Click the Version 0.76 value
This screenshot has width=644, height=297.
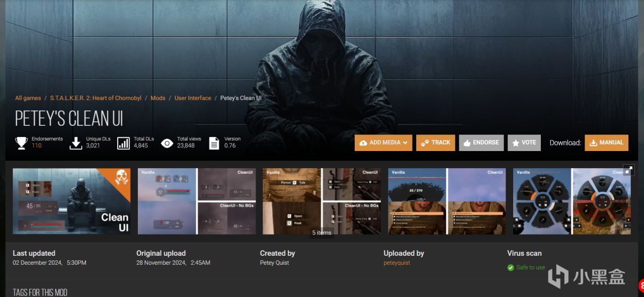point(230,145)
